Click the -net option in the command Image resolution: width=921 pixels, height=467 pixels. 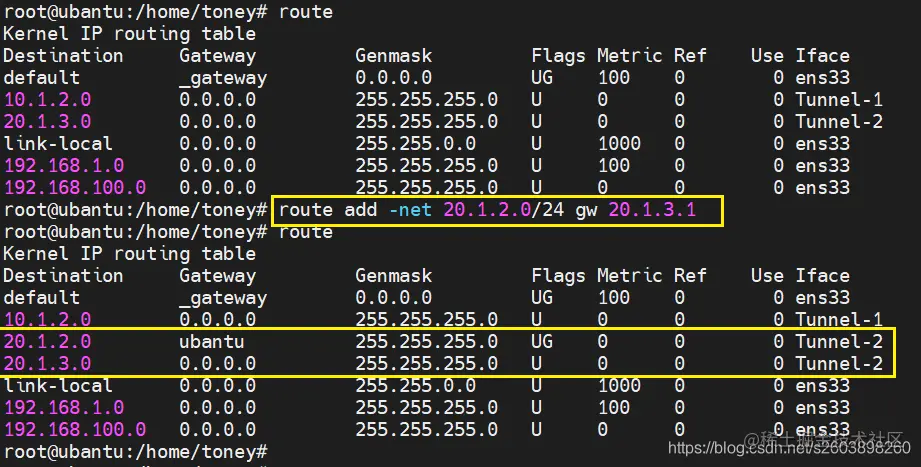coord(410,210)
